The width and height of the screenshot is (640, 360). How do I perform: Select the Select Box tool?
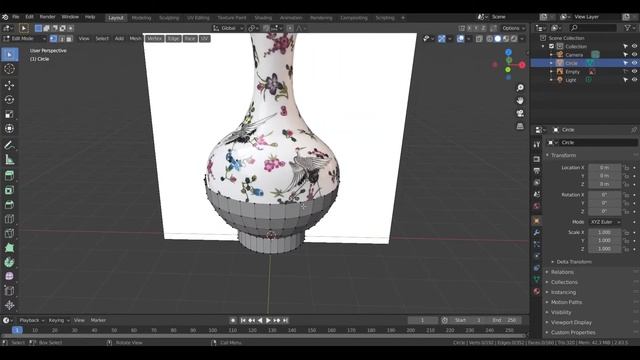(9, 54)
